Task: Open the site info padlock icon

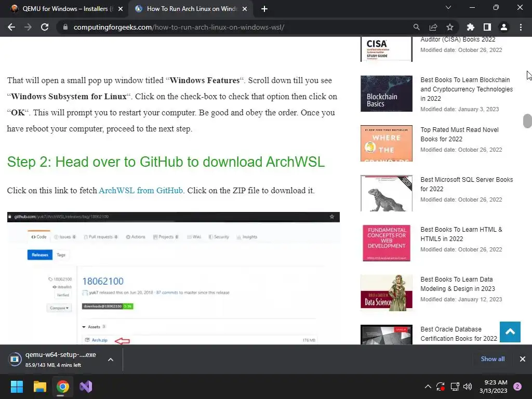Action: pyautogui.click(x=65, y=27)
